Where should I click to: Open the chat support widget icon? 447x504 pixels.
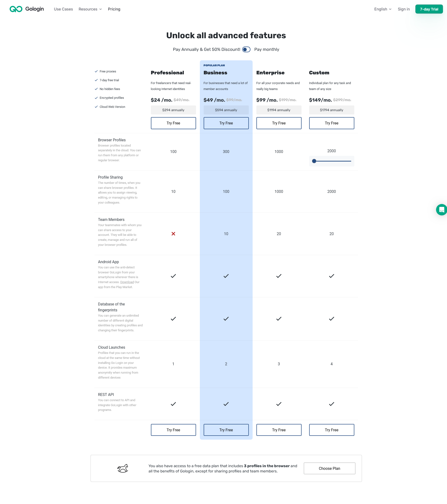[x=441, y=209]
